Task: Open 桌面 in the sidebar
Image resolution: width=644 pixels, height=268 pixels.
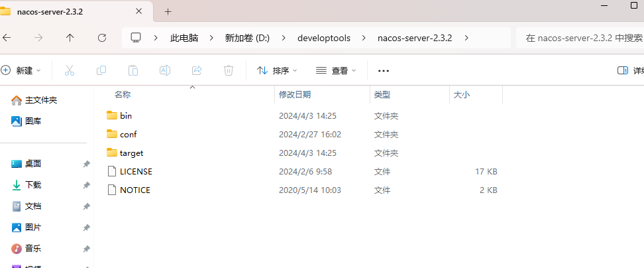Action: [27, 164]
